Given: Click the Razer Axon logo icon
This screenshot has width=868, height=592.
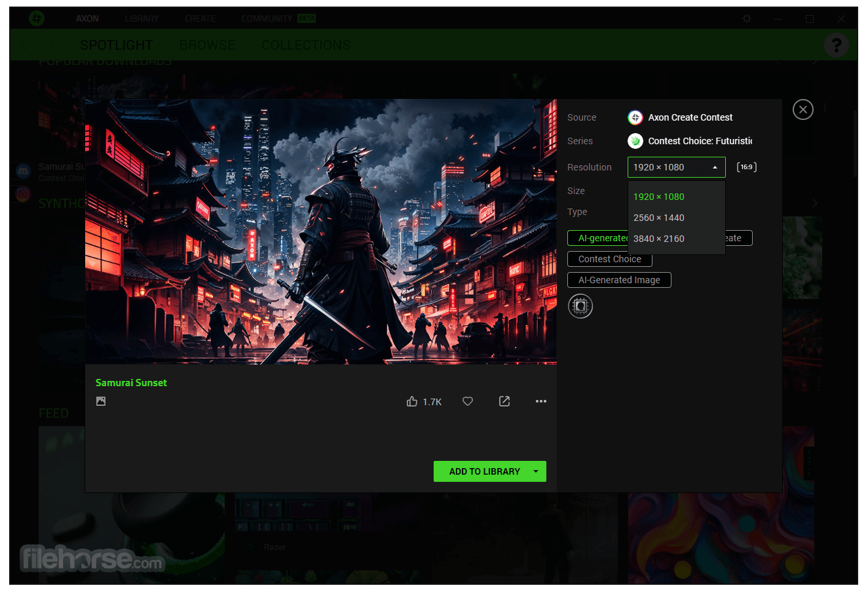Looking at the screenshot, I should point(37,18).
